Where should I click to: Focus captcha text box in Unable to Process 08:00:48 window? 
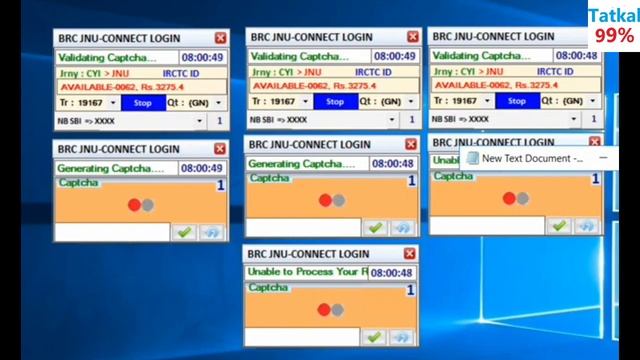point(302,337)
